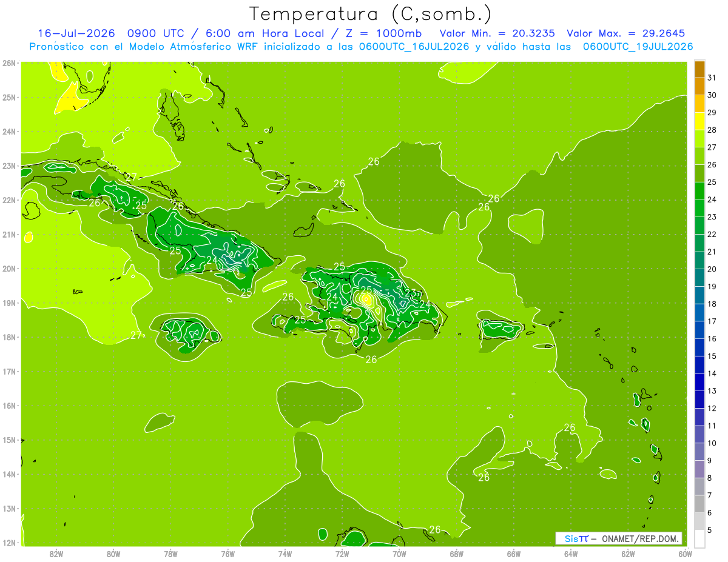Click the Z = 1000mb level text
728x562 pixels.
389,33
